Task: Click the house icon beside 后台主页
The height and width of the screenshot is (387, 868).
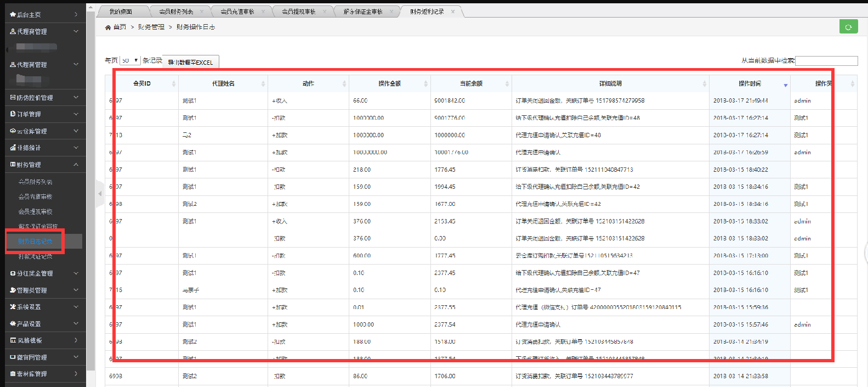Action: (x=13, y=15)
